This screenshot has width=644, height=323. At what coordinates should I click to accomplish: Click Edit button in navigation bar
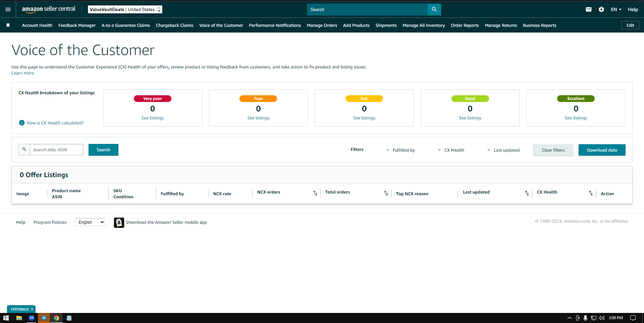pyautogui.click(x=630, y=25)
